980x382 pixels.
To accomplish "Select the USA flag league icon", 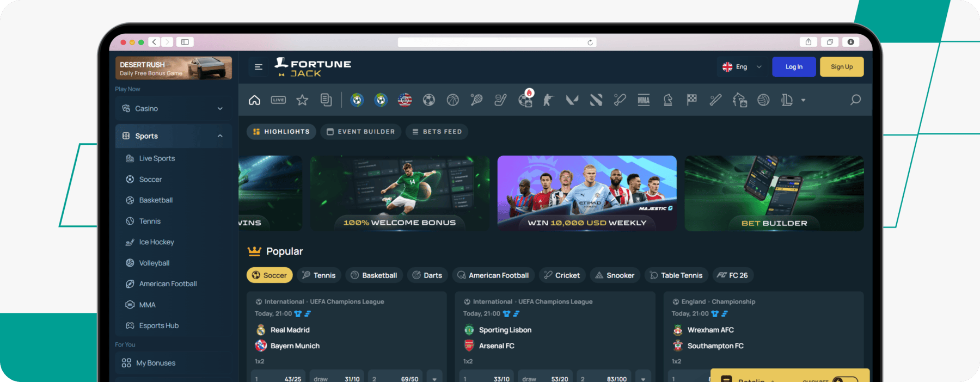I will click(405, 100).
